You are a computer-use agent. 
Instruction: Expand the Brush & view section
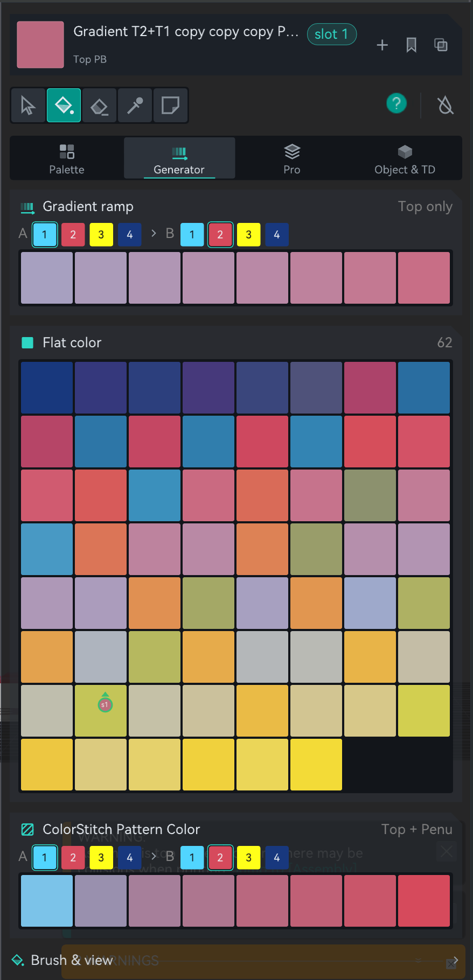[235, 961]
